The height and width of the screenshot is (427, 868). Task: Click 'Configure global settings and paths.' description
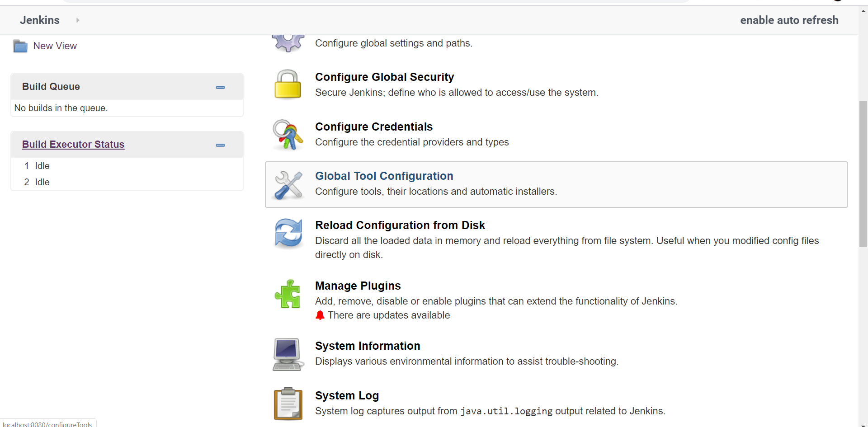coord(394,43)
